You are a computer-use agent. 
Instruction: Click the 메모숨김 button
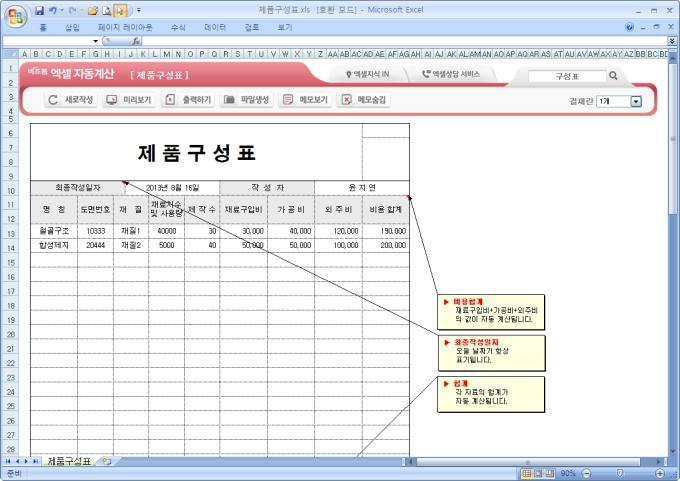[365, 100]
